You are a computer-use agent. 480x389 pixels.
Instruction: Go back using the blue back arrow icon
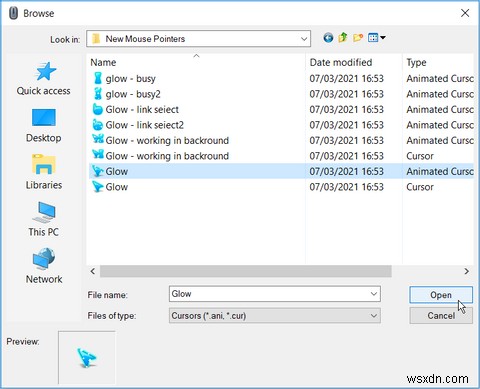328,38
